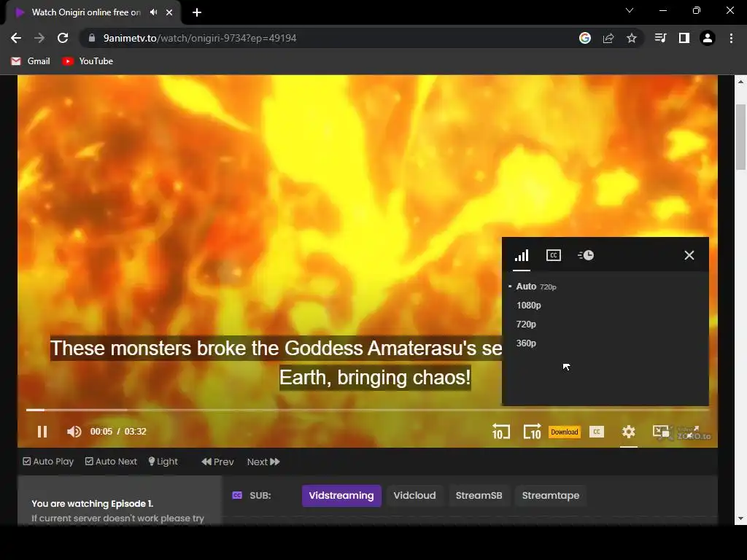
Task: Open the media control icon in toolbar
Action: point(661,38)
